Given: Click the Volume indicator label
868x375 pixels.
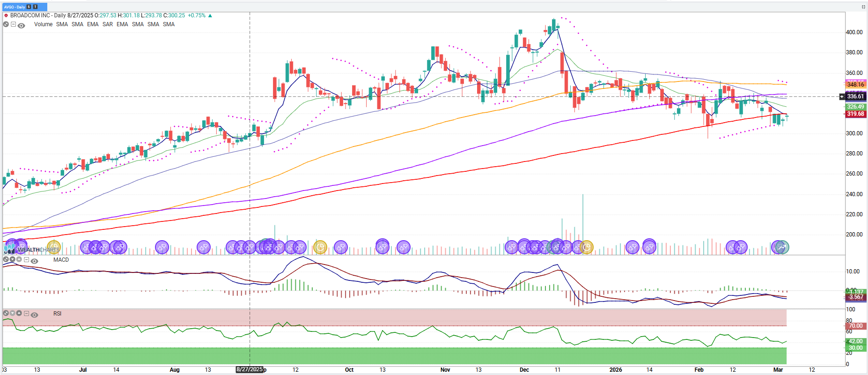Looking at the screenshot, I should pos(43,24).
